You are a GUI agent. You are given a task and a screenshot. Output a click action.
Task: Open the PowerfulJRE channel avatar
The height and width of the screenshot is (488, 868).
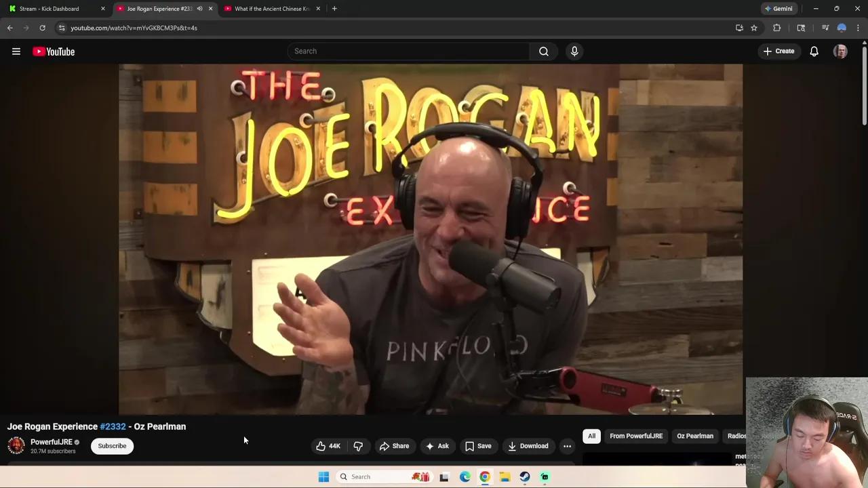16,445
